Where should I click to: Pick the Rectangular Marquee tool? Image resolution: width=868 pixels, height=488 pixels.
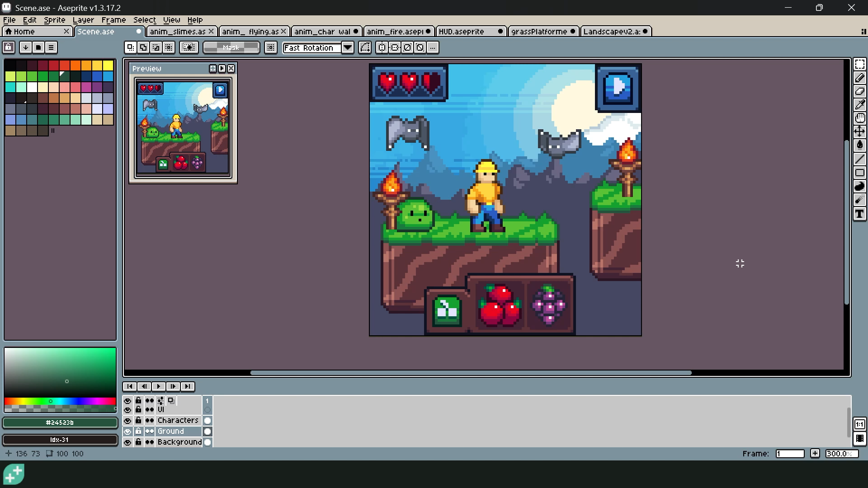(x=860, y=64)
